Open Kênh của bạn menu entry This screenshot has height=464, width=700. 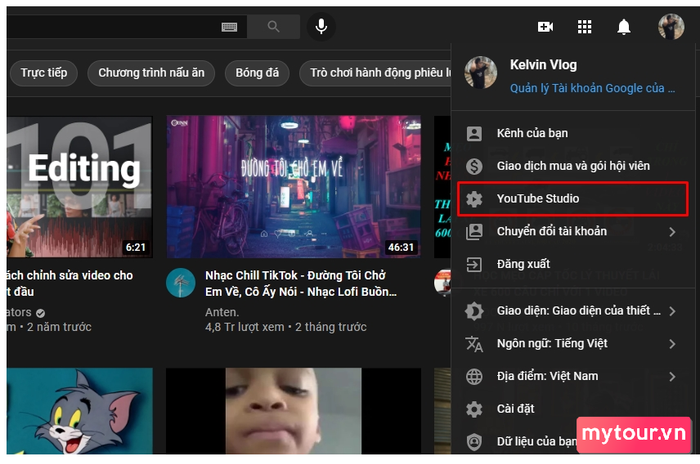(x=572, y=134)
